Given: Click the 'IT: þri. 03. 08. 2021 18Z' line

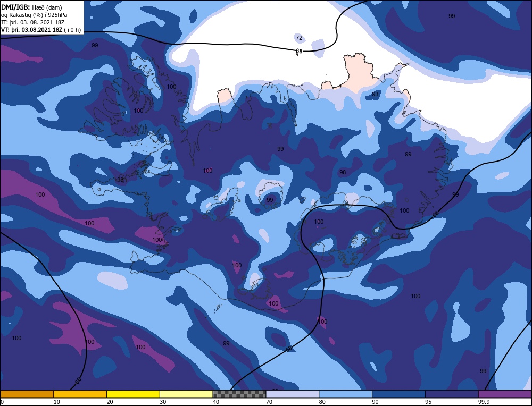Looking at the screenshot, I should coord(32,22).
